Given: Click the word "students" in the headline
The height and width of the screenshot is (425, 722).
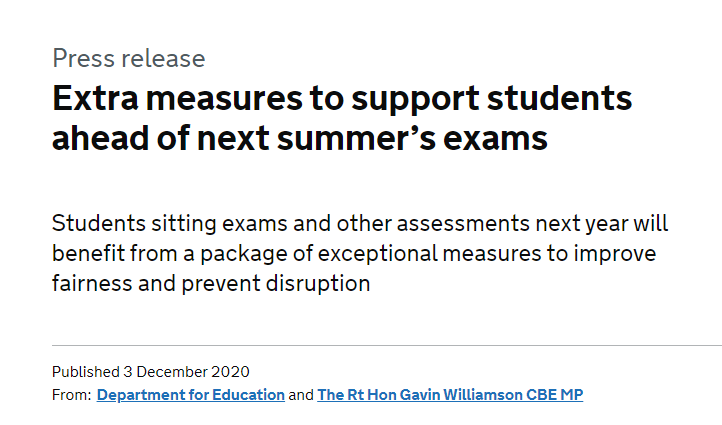Looking at the screenshot, I should (x=560, y=98).
